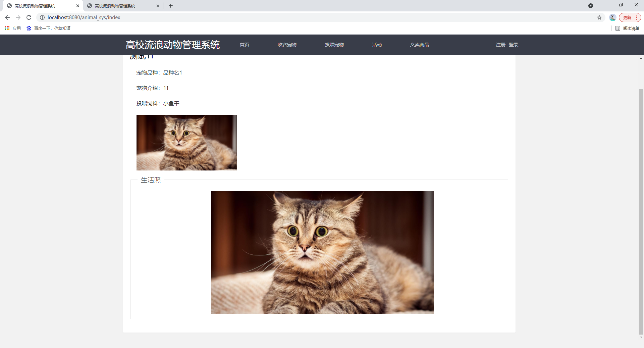Open 百度一下，你就知道 bookmark
The width and height of the screenshot is (644, 348).
pyautogui.click(x=48, y=28)
